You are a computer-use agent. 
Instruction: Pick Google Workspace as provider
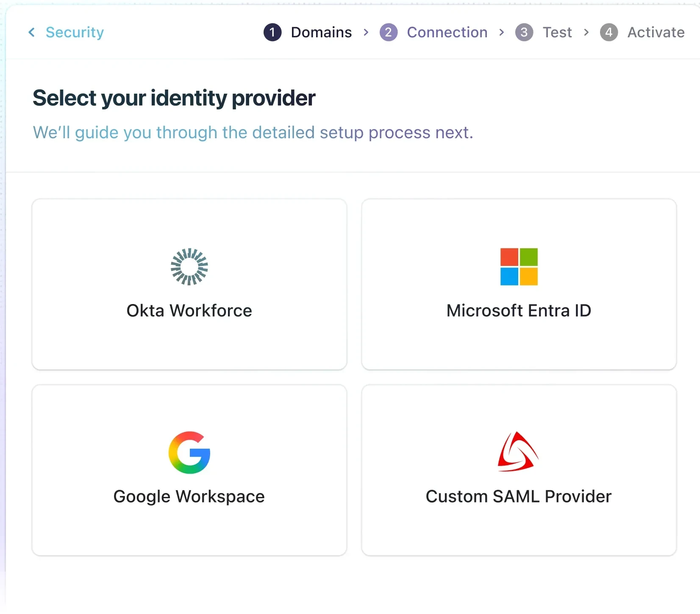189,470
